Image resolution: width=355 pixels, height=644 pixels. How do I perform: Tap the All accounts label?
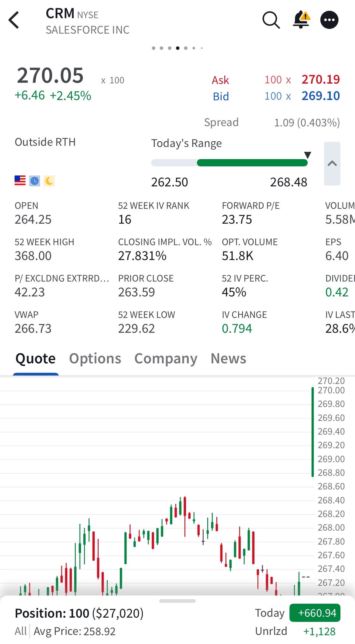pos(21,631)
